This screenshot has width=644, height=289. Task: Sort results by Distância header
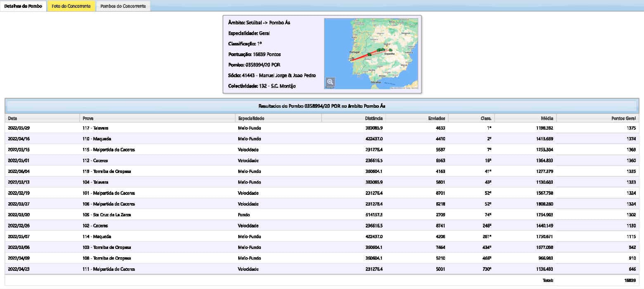(x=353, y=118)
